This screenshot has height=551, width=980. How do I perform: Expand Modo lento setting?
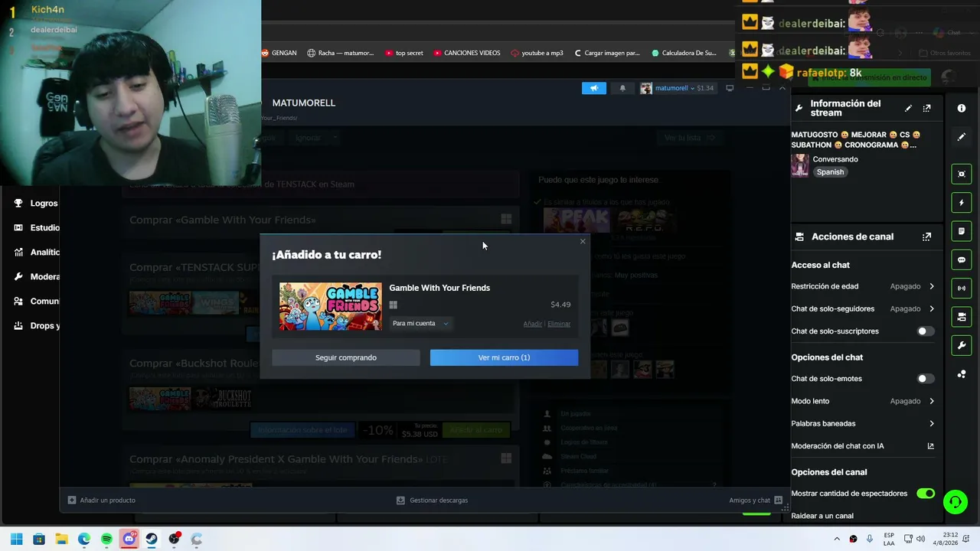tap(863, 401)
